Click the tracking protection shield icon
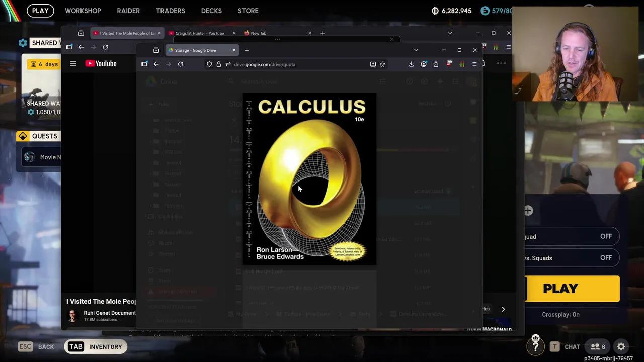This screenshot has height=362, width=644. (x=209, y=64)
